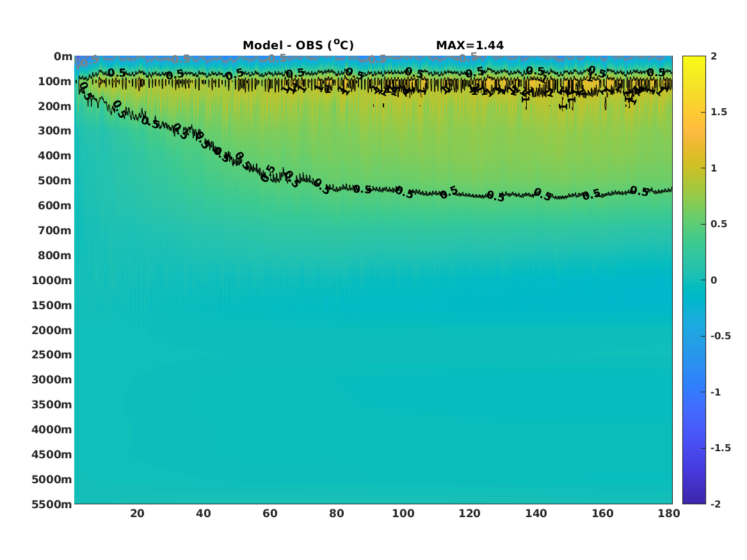Click the colorbar tick label '-1'
The image size is (747, 560).
tap(716, 392)
